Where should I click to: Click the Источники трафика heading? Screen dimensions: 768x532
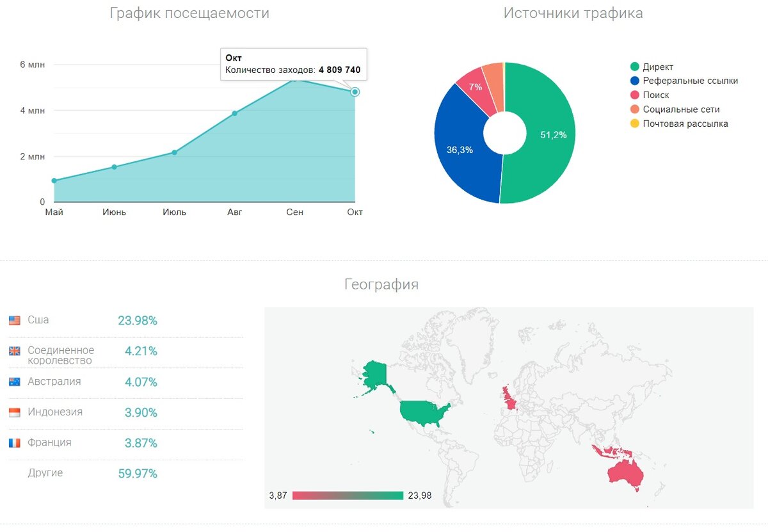(573, 13)
